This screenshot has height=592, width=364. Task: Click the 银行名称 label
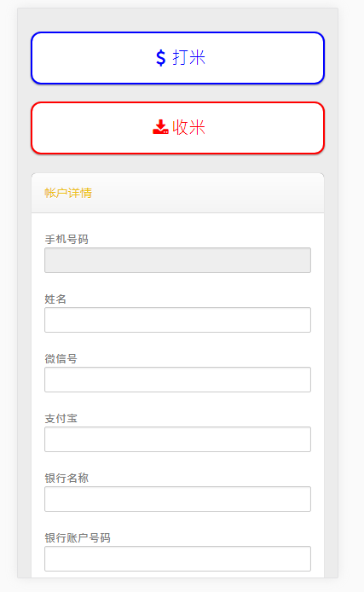(x=66, y=478)
